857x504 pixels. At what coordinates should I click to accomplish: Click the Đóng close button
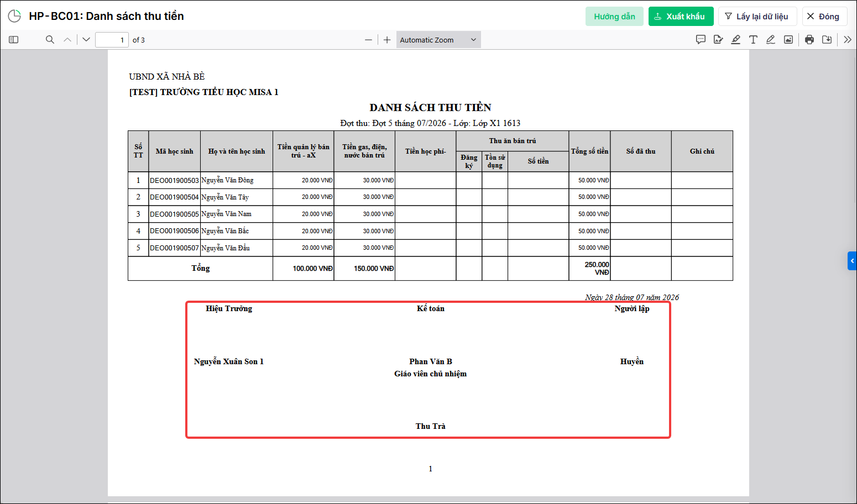[824, 17]
